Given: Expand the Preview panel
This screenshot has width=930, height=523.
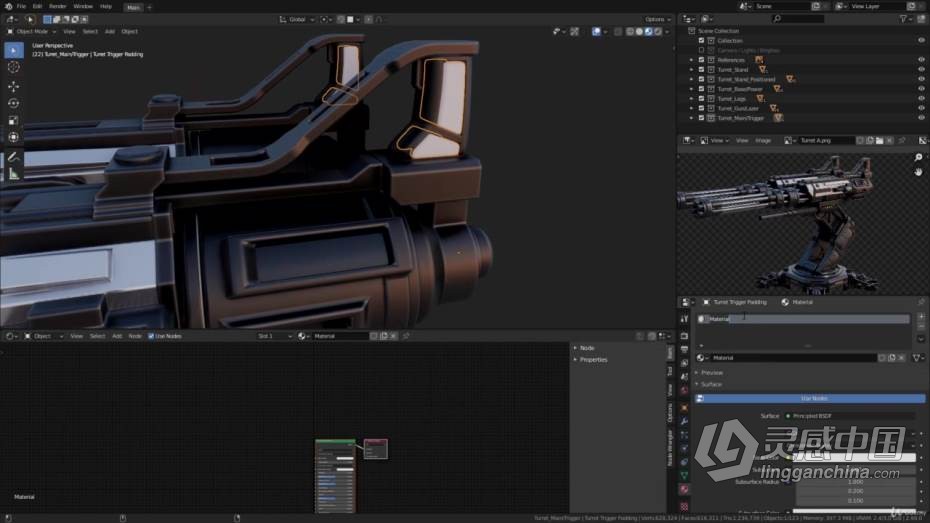Looking at the screenshot, I should (711, 372).
